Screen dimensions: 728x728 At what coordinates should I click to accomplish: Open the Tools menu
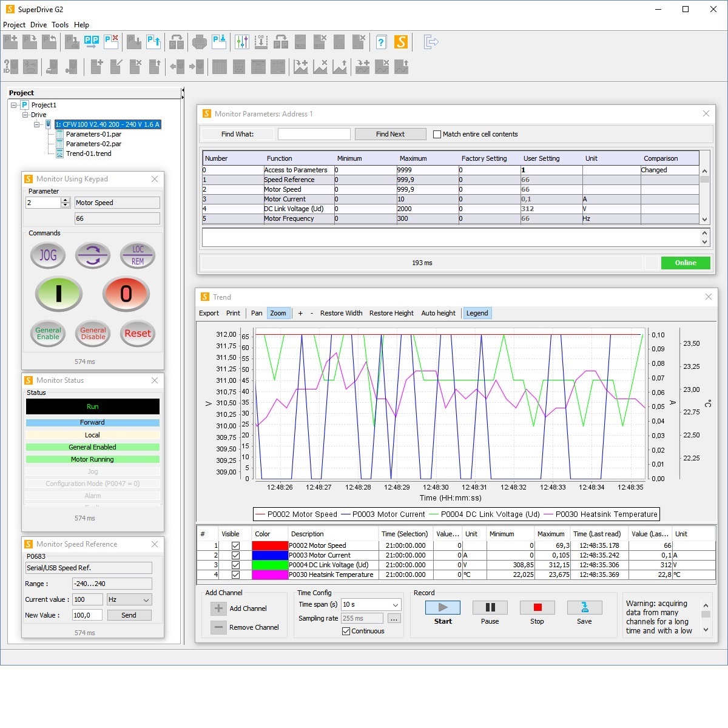60,25
